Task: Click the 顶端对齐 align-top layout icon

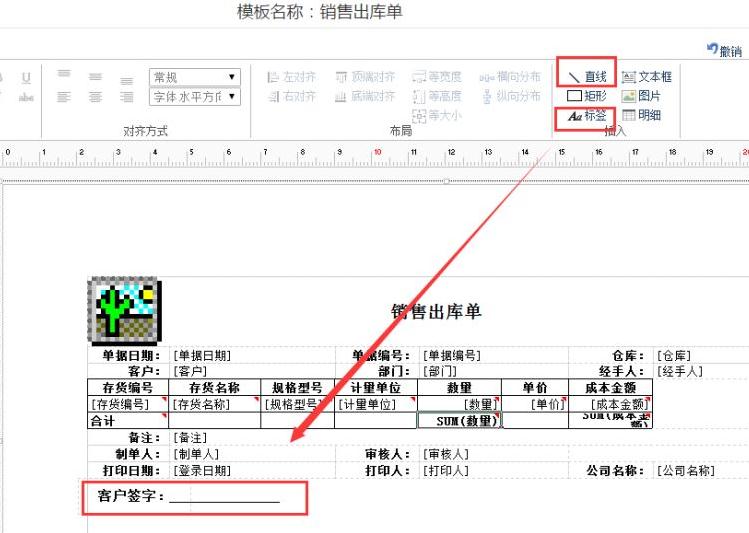Action: click(365, 77)
